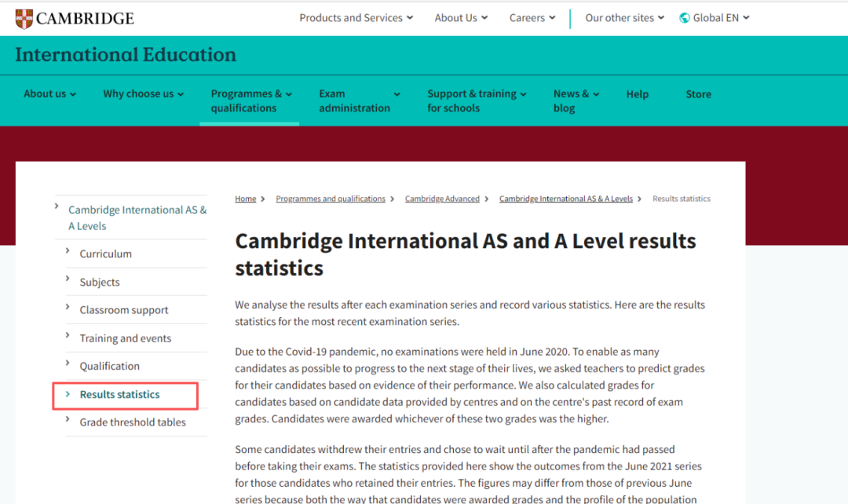Open Grade threshold tables in sidebar
This screenshot has height=504, width=848.
point(133,422)
